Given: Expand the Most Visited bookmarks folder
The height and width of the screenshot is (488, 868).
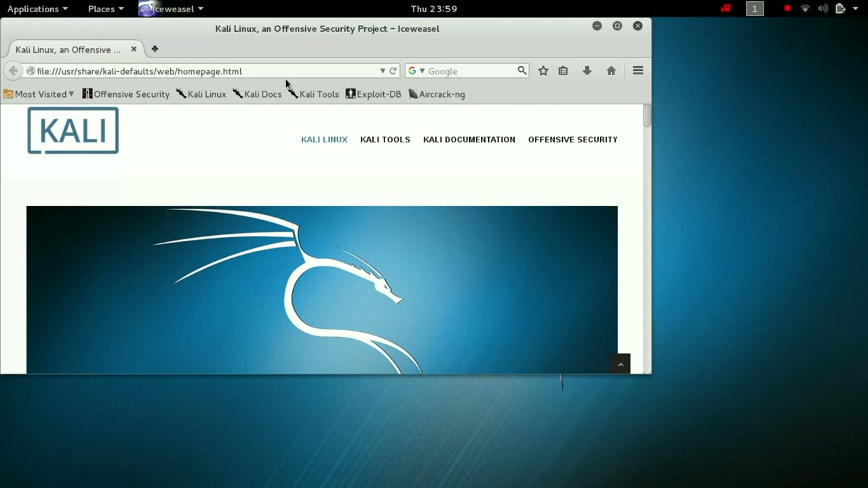Looking at the screenshot, I should tap(39, 94).
